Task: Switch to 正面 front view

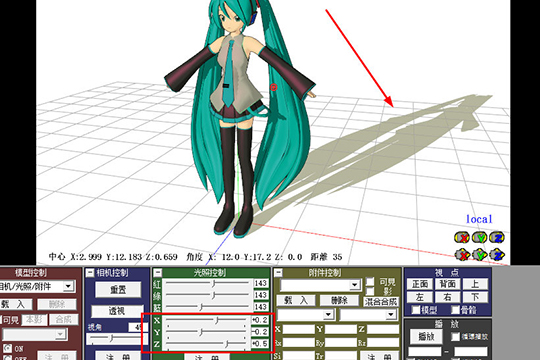Action: tap(420, 284)
